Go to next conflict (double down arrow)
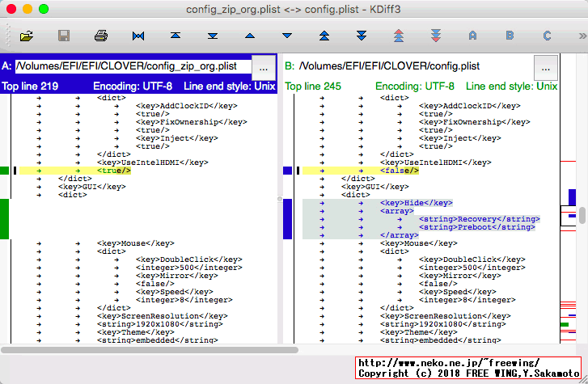This screenshot has height=384, width=588. pos(362,36)
